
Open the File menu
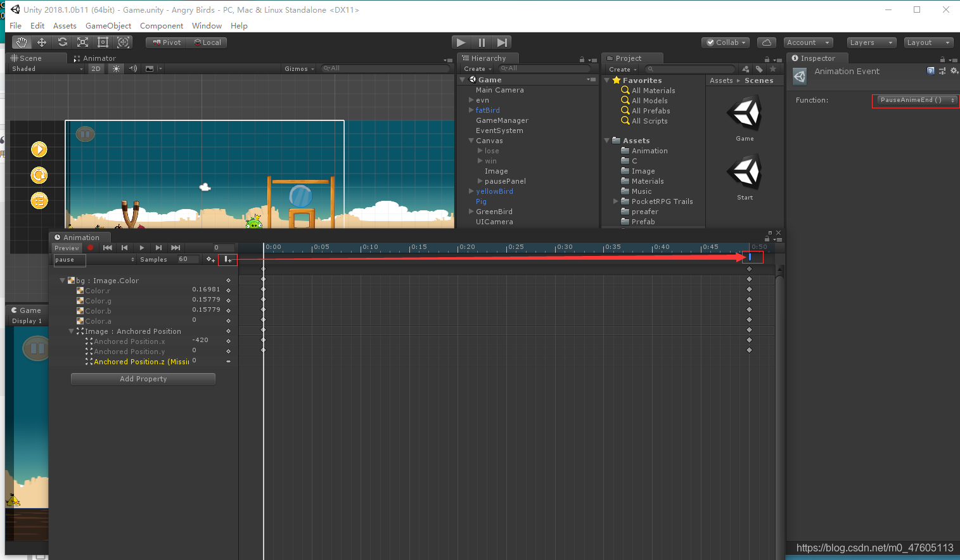[x=15, y=26]
